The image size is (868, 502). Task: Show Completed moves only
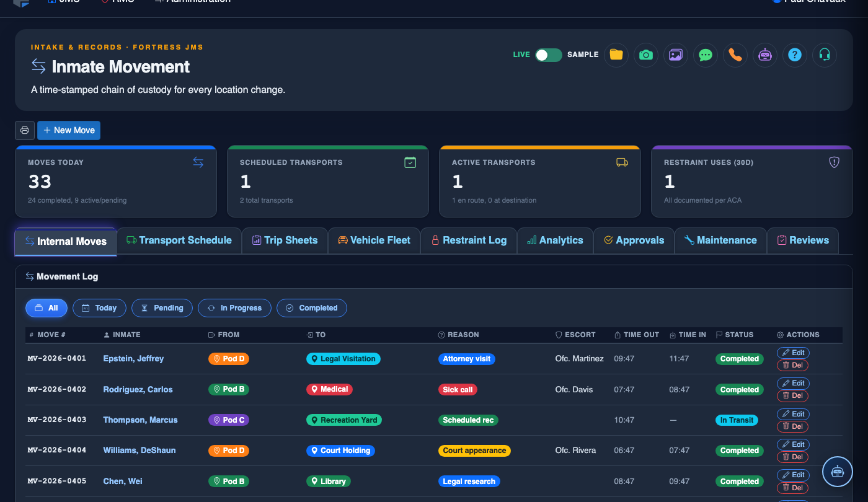[x=312, y=308]
